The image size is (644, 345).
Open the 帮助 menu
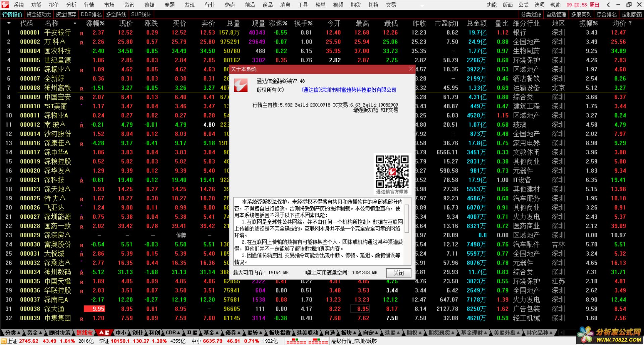[555, 5]
